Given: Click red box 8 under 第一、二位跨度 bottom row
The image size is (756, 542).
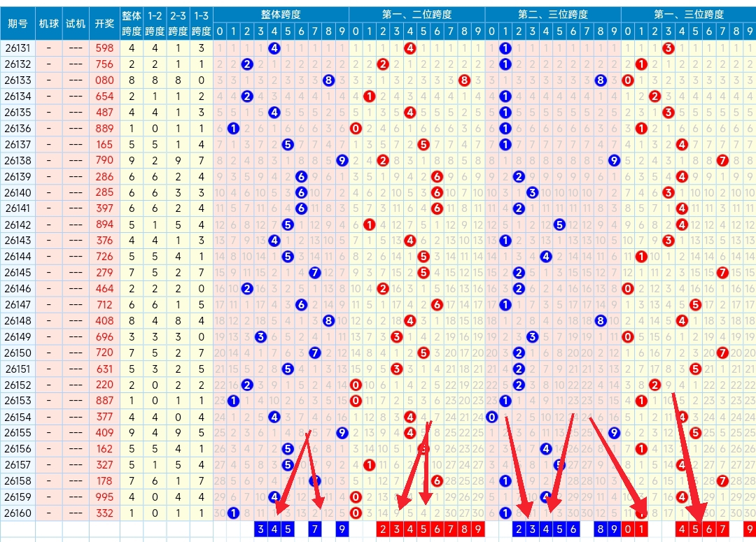Looking at the screenshot, I should point(464,529).
